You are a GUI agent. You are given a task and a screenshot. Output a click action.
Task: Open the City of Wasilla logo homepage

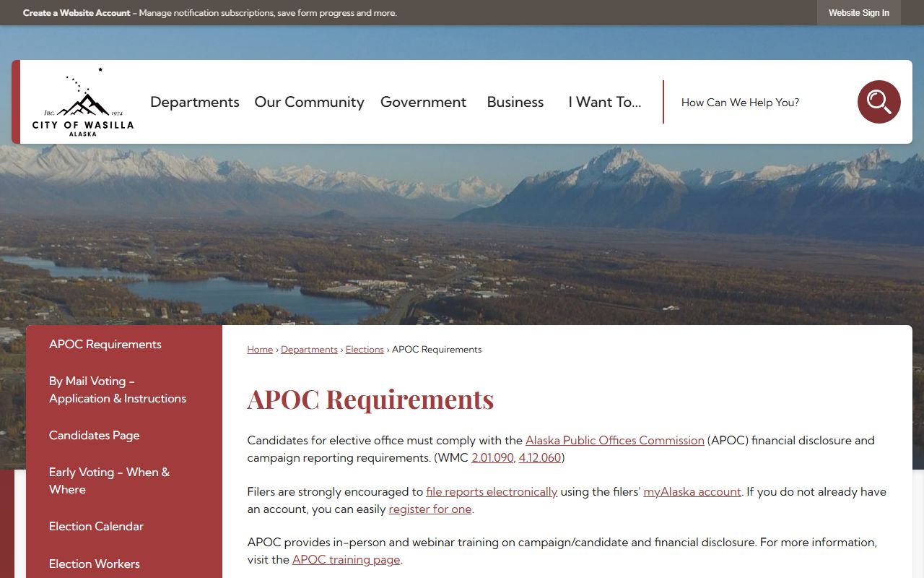pos(83,102)
